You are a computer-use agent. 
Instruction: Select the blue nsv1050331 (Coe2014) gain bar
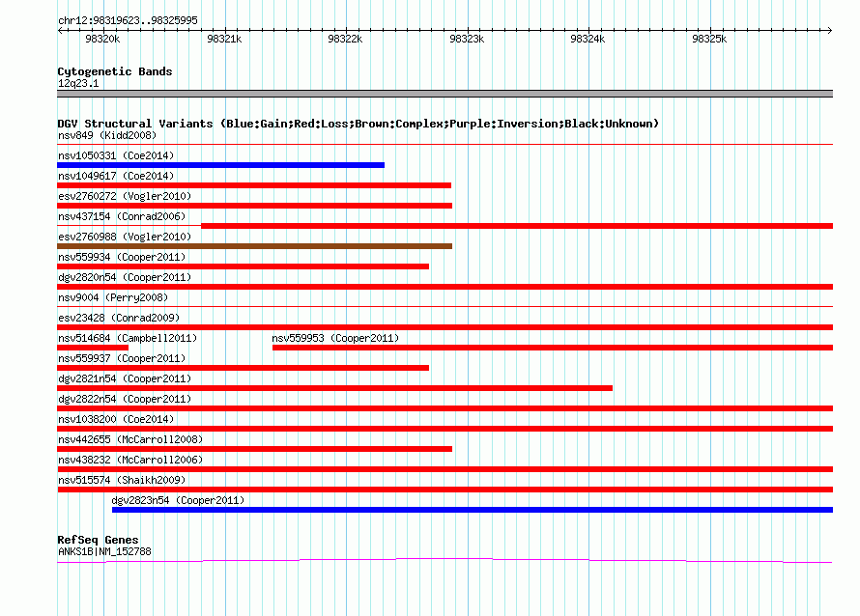pyautogui.click(x=220, y=165)
